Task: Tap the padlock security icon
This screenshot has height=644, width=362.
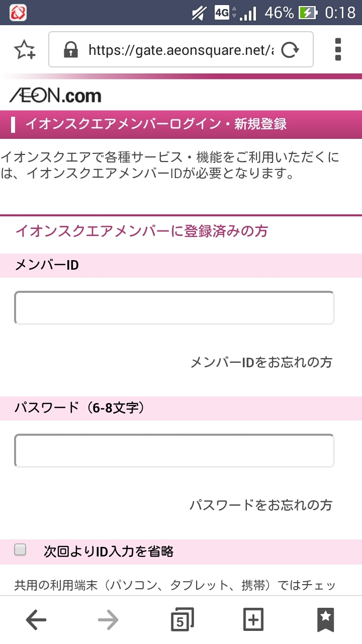Action: click(x=71, y=50)
